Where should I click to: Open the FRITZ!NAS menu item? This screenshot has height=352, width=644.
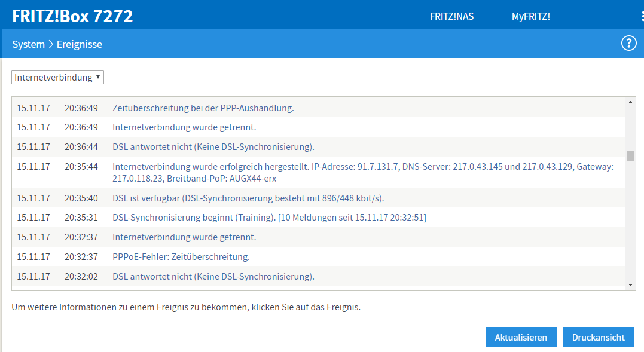[451, 17]
